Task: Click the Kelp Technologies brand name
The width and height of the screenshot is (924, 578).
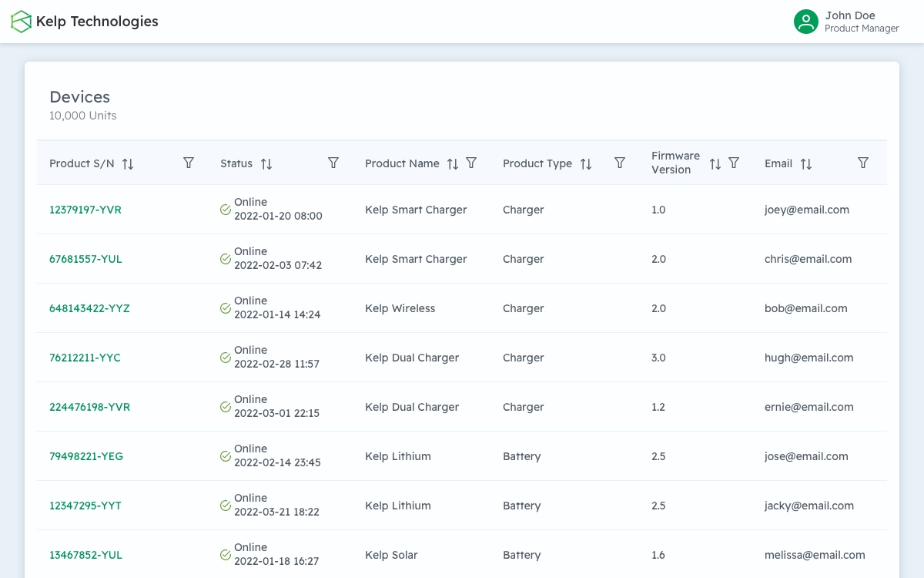Action: coord(97,22)
